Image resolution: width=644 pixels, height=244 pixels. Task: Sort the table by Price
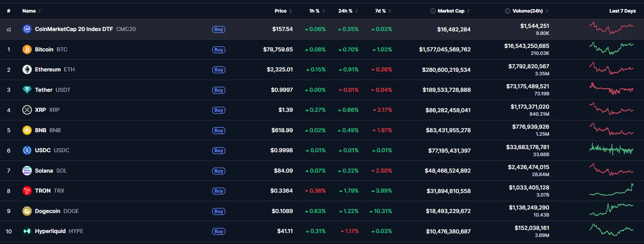[283, 11]
